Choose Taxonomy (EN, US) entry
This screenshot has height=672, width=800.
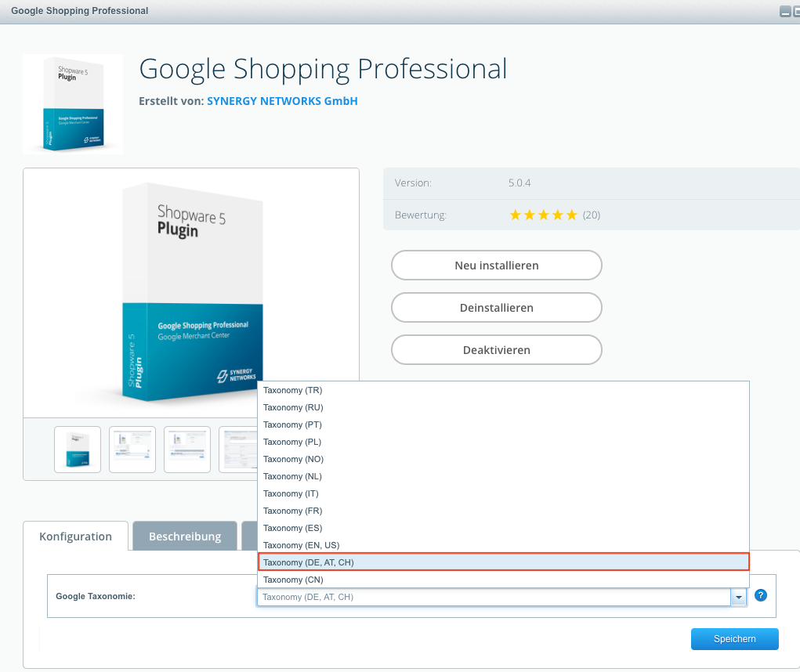[x=503, y=545]
